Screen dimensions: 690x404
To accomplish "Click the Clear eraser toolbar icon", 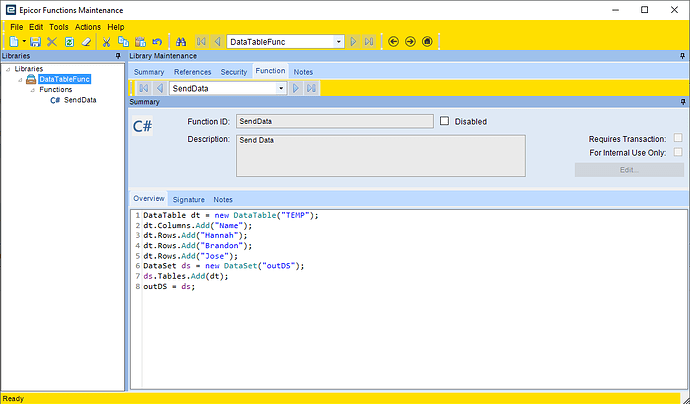I will 86,42.
